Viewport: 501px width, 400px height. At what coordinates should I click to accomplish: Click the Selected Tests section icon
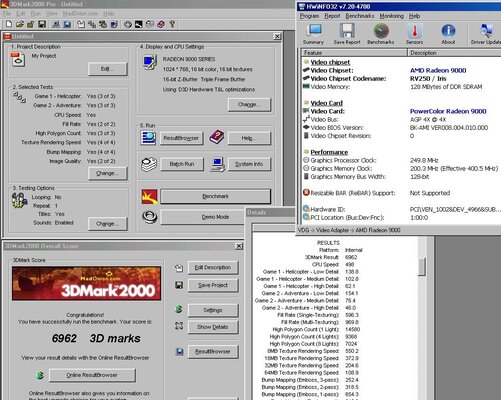click(19, 97)
